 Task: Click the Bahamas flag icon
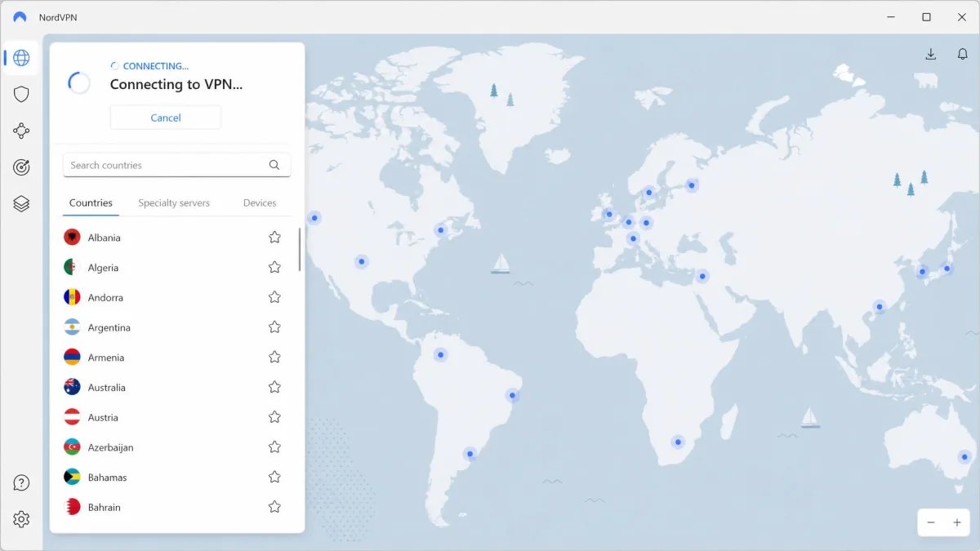[72, 477]
